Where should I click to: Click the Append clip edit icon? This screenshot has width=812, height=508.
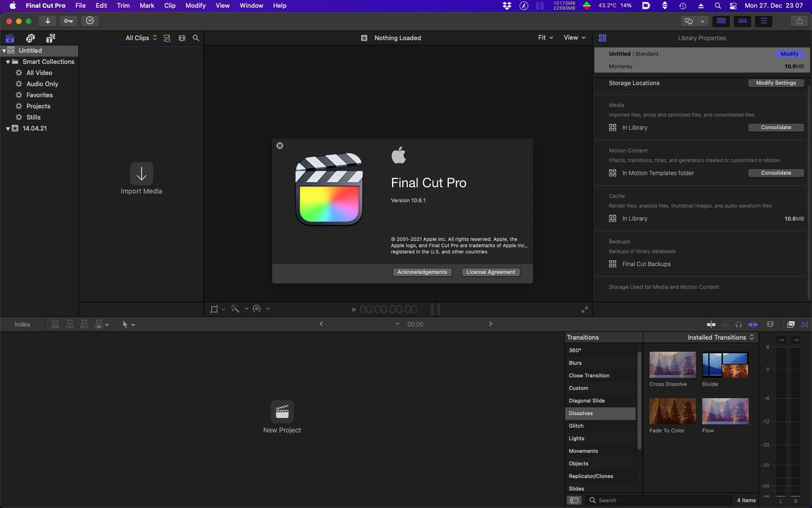coord(84,324)
